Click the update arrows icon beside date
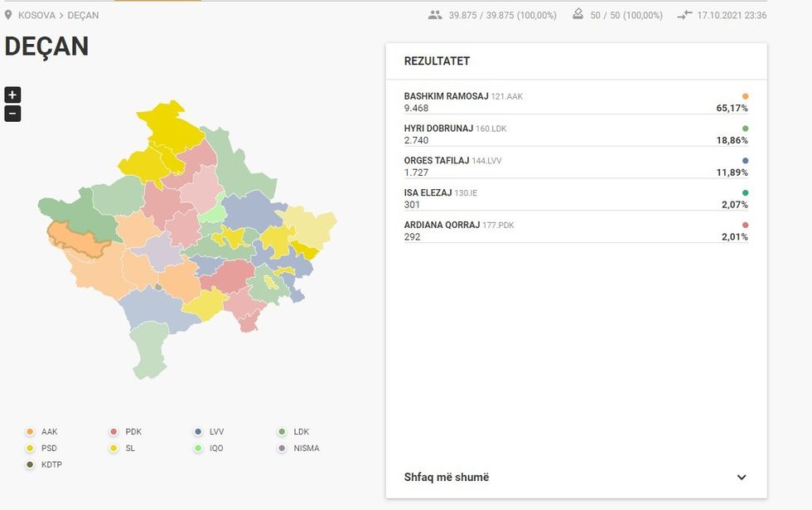The width and height of the screenshot is (812, 510). pyautogui.click(x=684, y=15)
